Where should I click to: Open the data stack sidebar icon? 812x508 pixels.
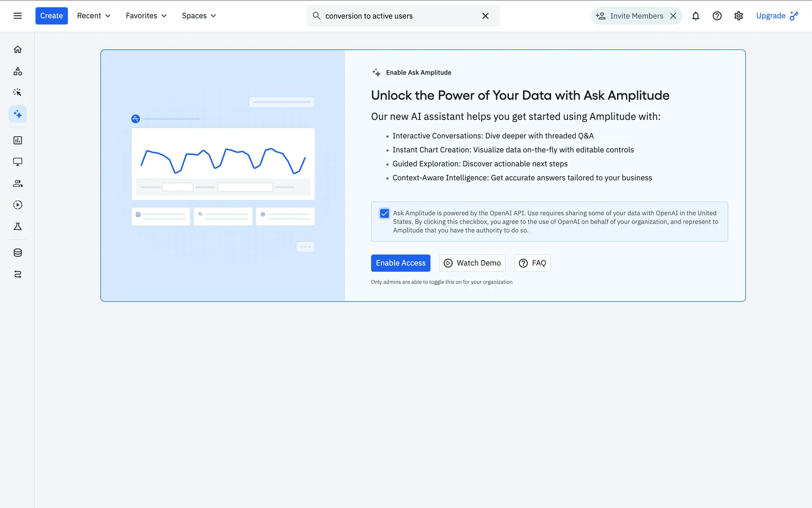(x=17, y=253)
